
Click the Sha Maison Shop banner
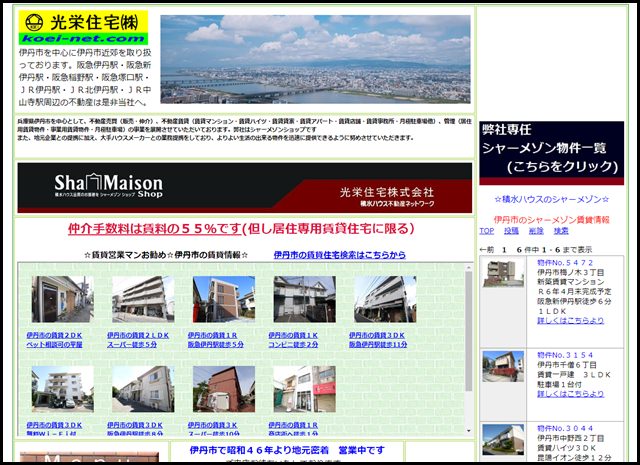tap(244, 188)
